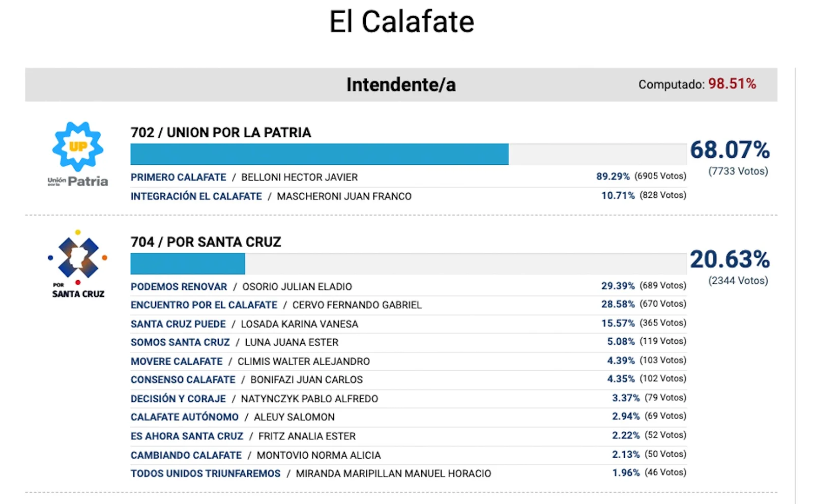Screen dimensions: 814x504
Task: Select the CALAFATE AUTÓNOMO link
Action: [184, 417]
